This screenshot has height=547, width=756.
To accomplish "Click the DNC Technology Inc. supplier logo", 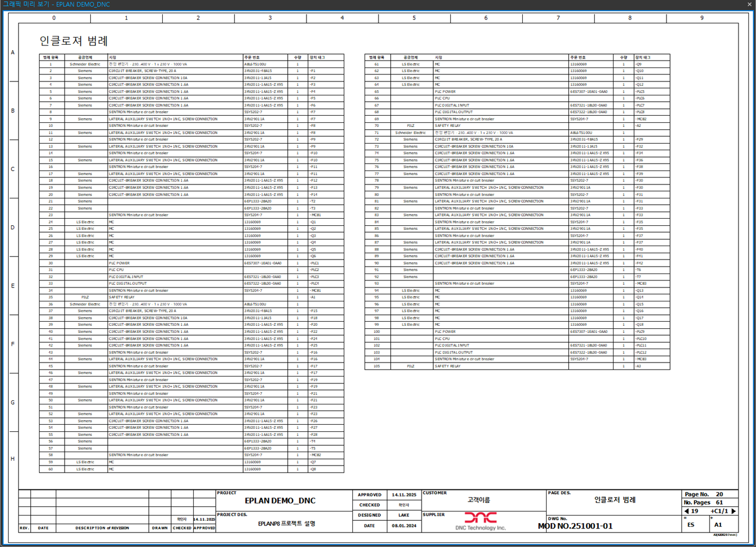I will click(x=480, y=521).
